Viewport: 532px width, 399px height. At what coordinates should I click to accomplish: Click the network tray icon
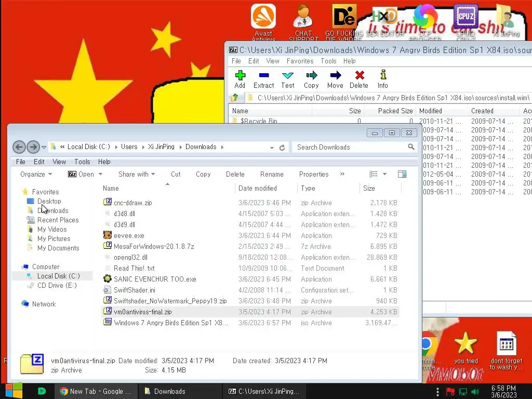pos(463,392)
